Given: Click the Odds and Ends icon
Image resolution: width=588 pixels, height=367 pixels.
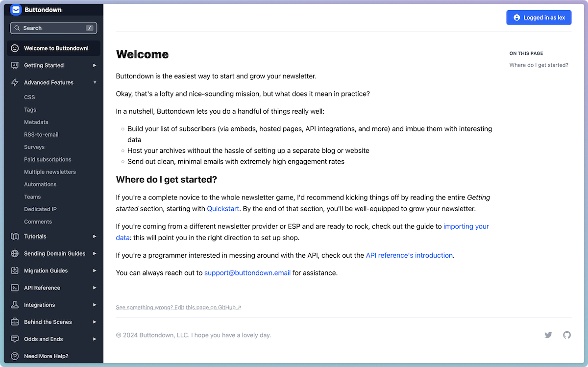Looking at the screenshot, I should pos(15,339).
